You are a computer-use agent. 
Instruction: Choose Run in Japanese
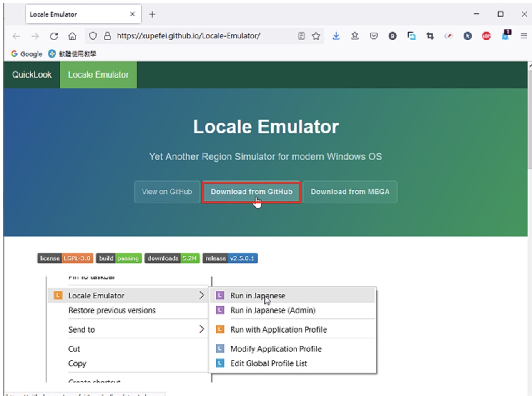293,296
